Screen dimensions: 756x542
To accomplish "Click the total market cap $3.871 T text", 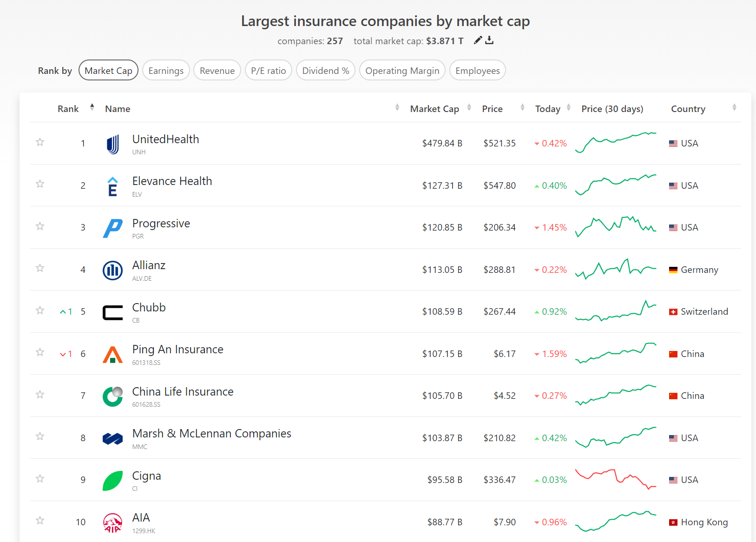I will [x=445, y=41].
